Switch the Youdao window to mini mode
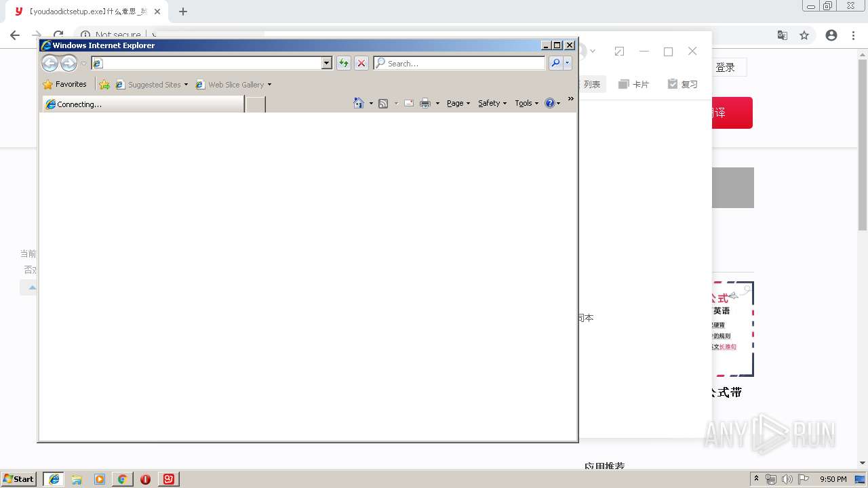This screenshot has height=488, width=868. point(619,52)
